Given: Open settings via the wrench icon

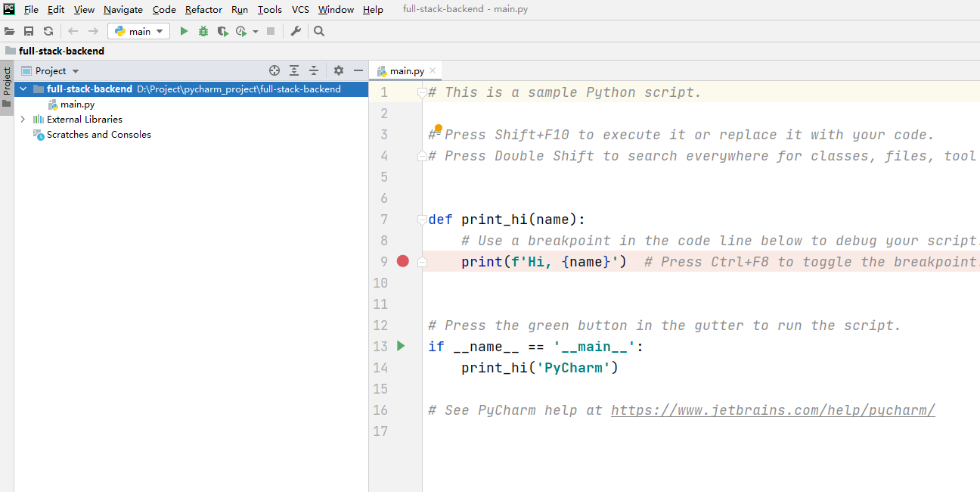Looking at the screenshot, I should 296,31.
